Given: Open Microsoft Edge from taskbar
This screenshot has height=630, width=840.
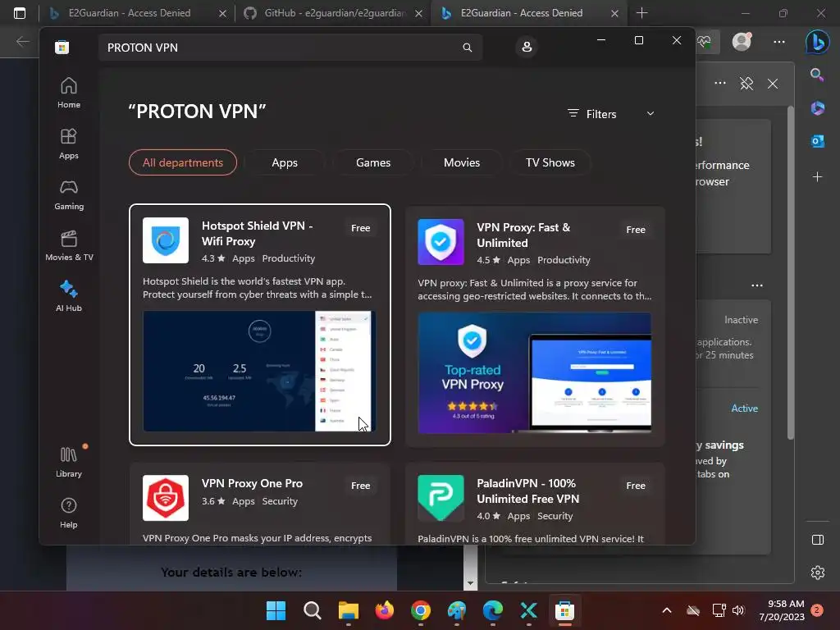Looking at the screenshot, I should point(492,610).
